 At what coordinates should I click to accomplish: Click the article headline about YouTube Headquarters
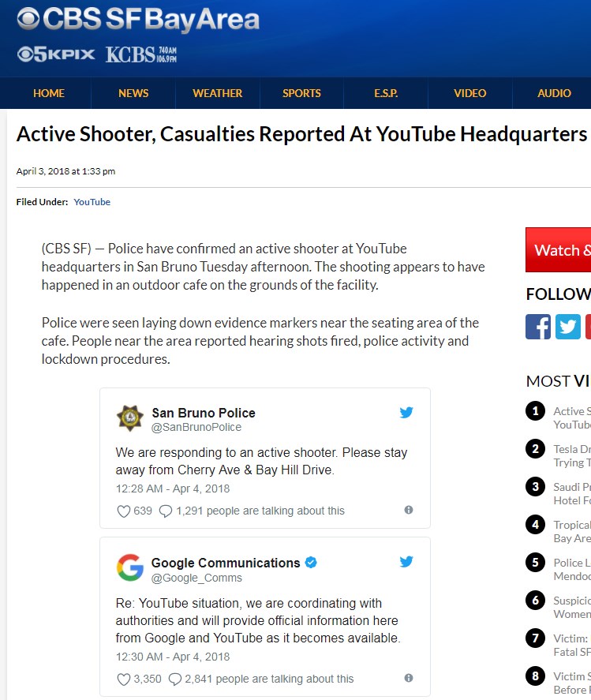301,134
